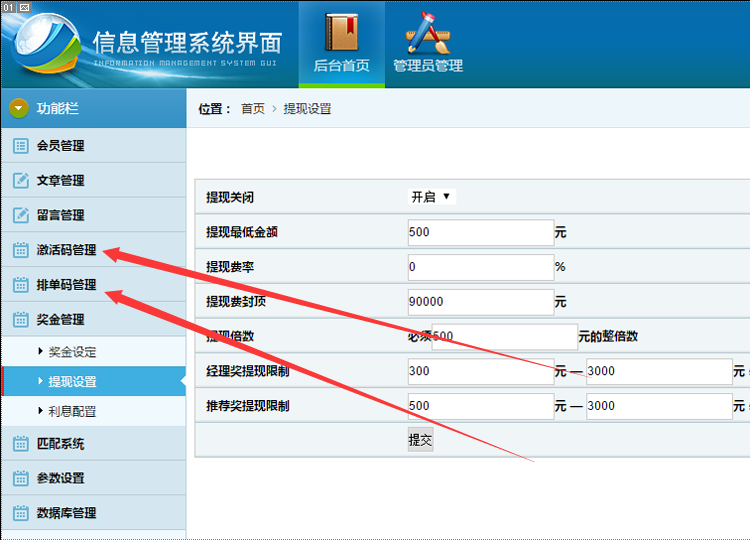This screenshot has height=540, width=750.
Task: Open the 提现关闭 开启 dropdown
Action: point(431,197)
